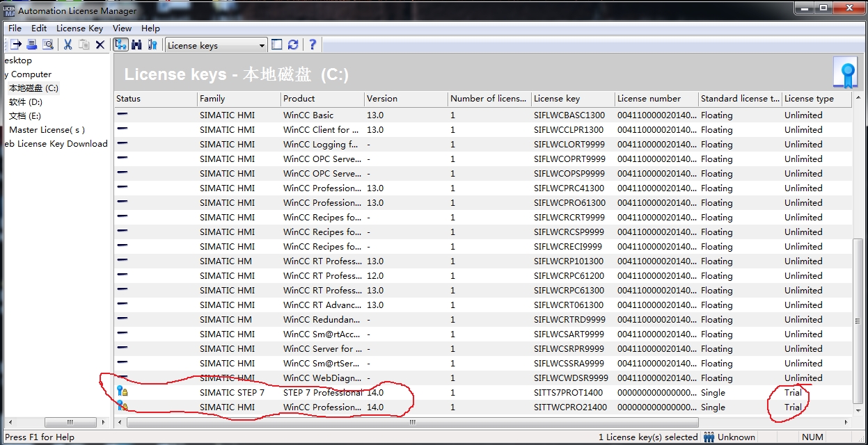Open the View menu

point(122,29)
